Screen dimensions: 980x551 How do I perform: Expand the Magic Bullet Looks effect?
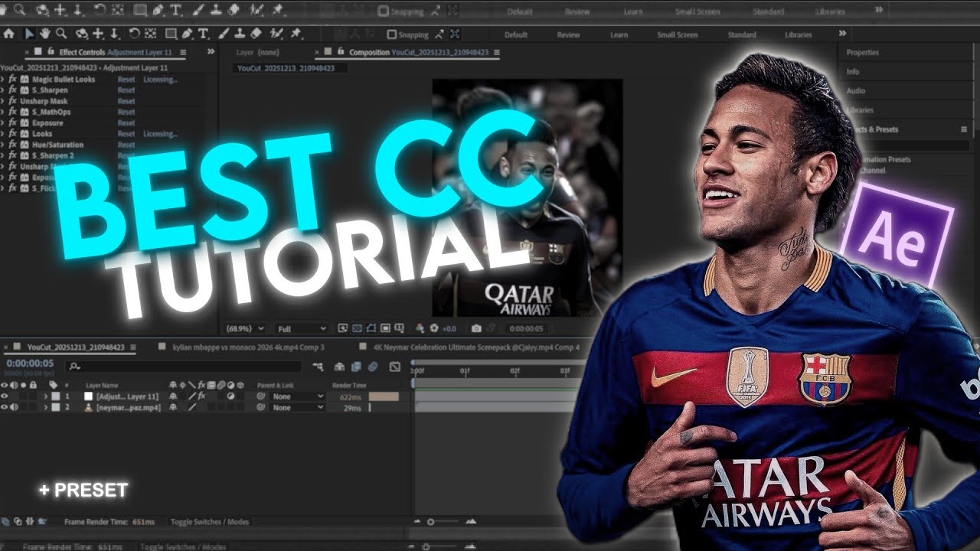pyautogui.click(x=3, y=80)
